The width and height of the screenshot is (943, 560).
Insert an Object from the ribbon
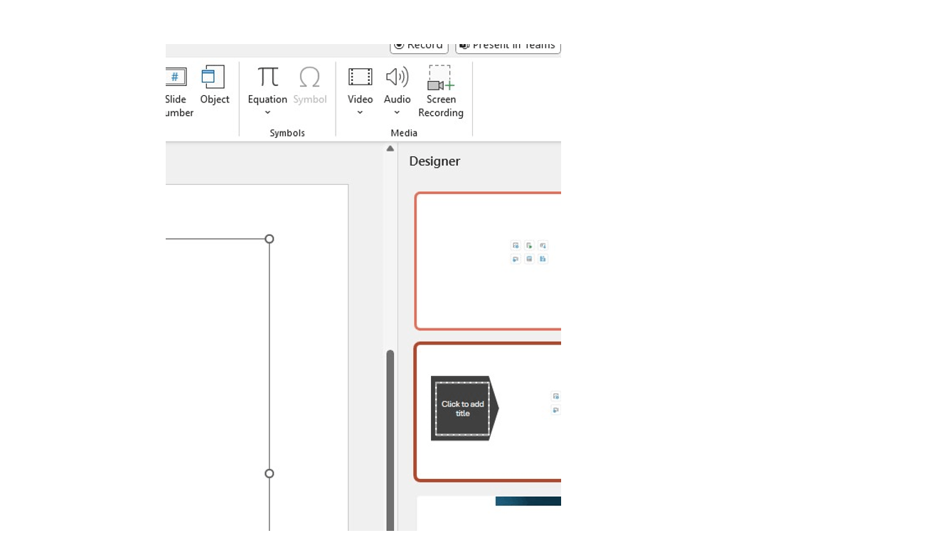(214, 86)
